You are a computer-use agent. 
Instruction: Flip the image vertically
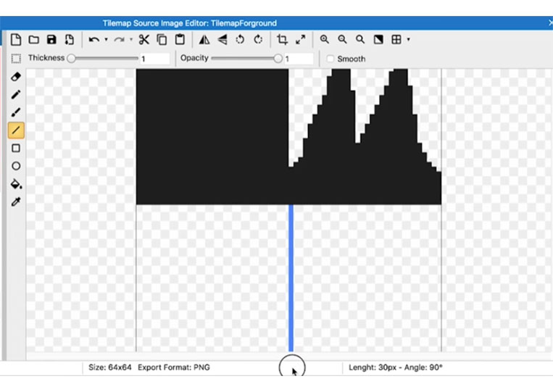pyautogui.click(x=223, y=39)
